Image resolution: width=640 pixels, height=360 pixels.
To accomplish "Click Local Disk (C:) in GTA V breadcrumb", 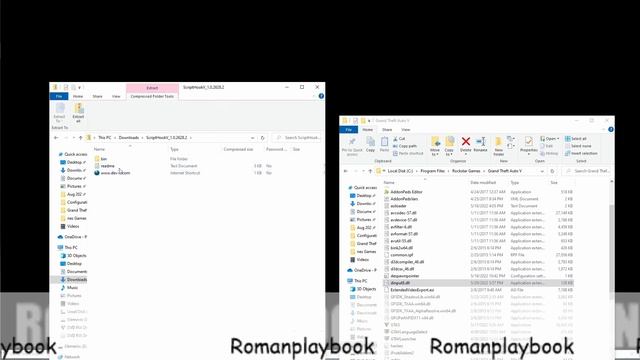I will tap(400, 171).
